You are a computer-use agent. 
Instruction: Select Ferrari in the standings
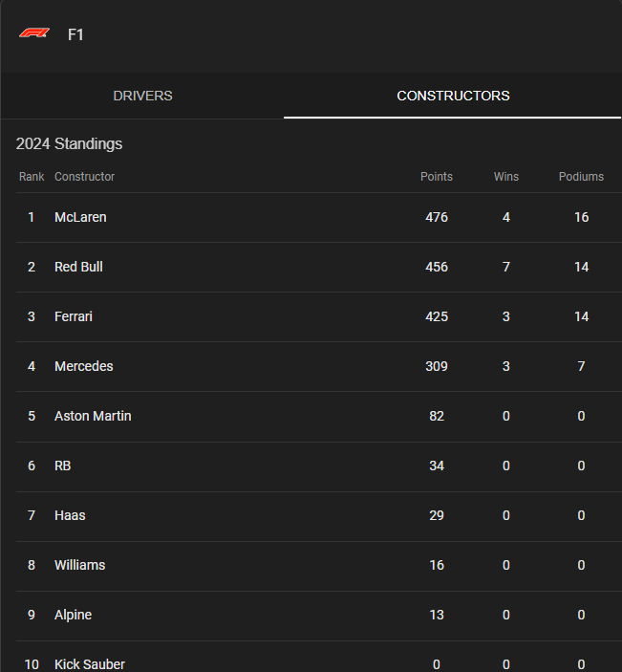coord(319,316)
